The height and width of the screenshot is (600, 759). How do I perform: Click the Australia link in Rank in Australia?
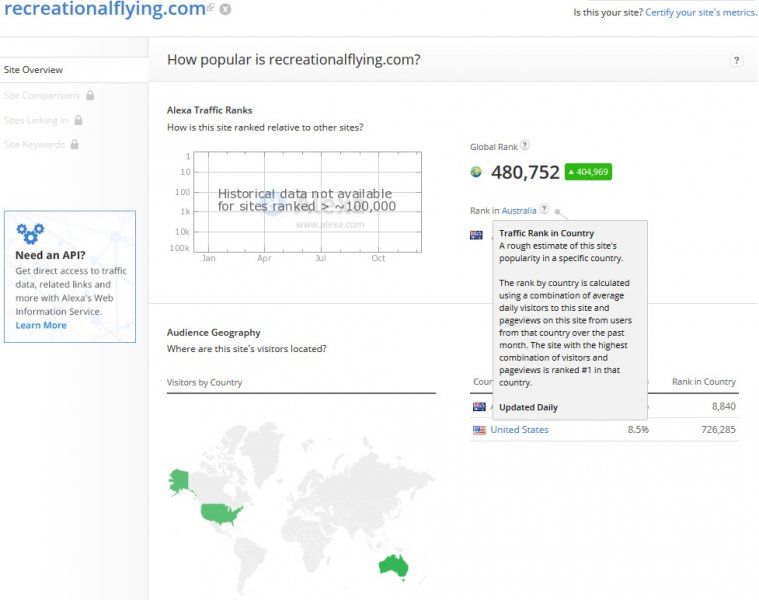(519, 211)
